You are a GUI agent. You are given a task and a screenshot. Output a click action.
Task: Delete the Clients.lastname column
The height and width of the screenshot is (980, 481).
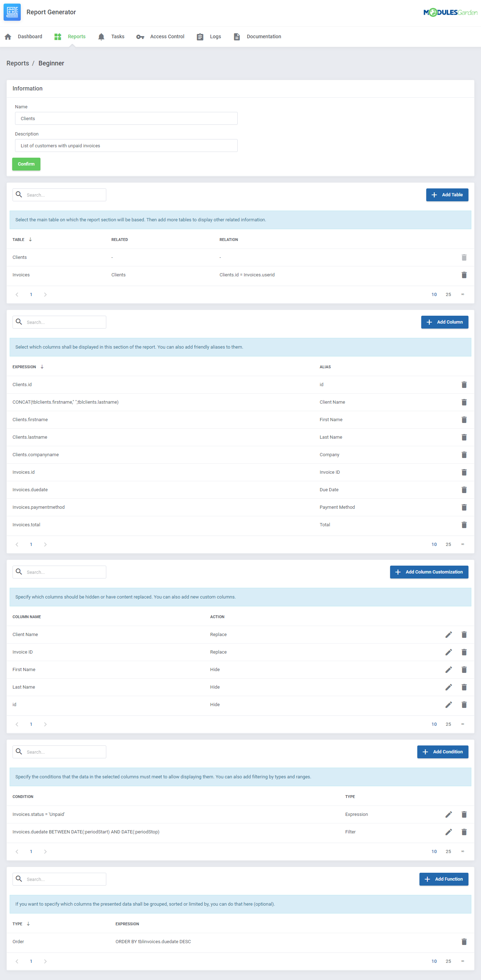[x=464, y=437]
